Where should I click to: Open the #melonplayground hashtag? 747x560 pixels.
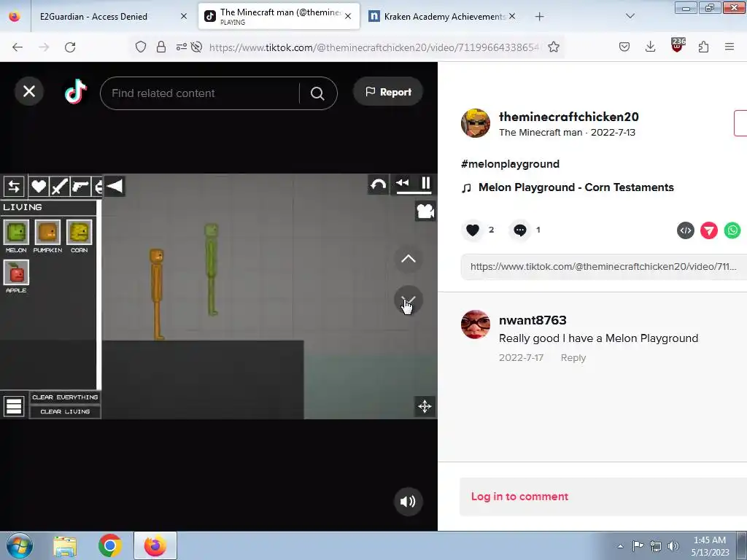coord(510,164)
